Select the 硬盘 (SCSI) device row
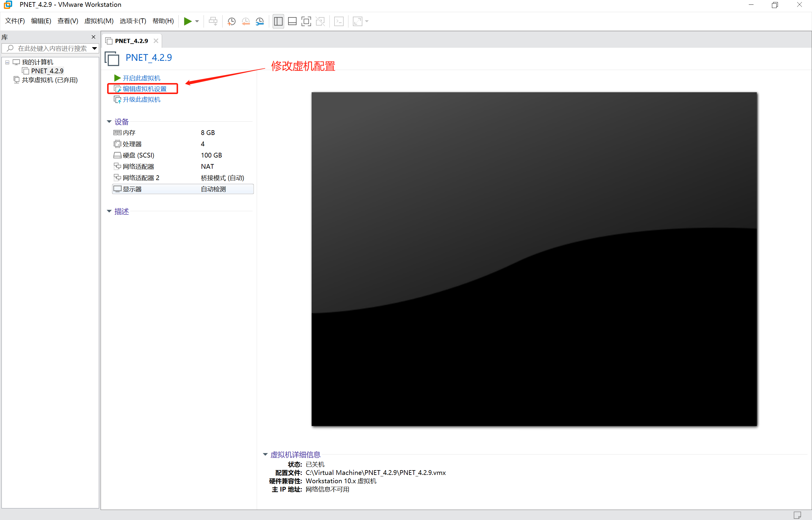 point(183,155)
